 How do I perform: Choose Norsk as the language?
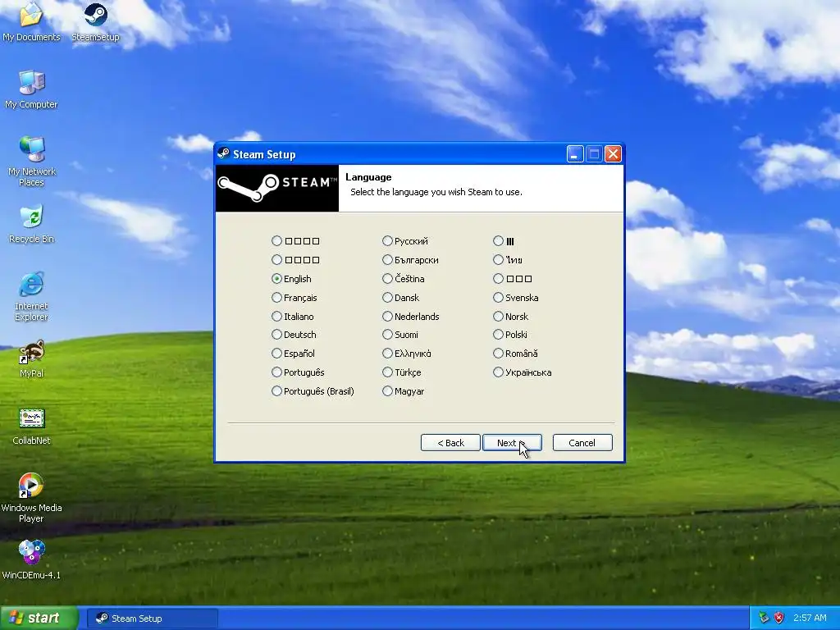pos(511,316)
